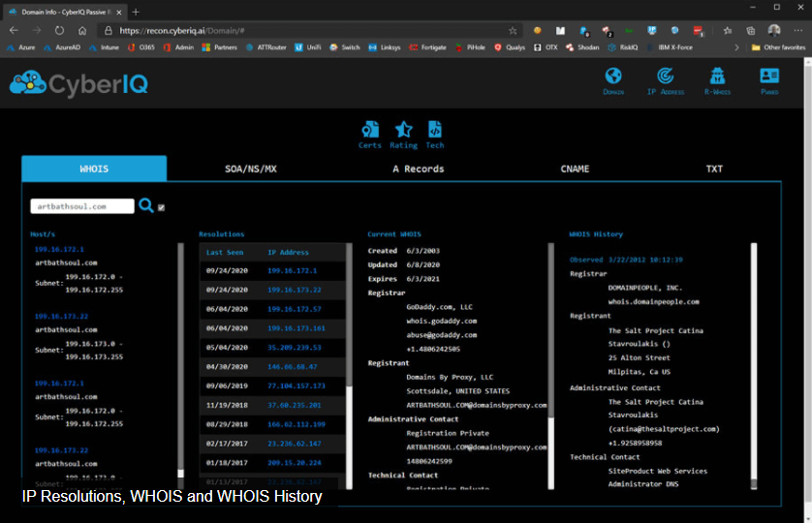Click the magnifier search icon

146,205
